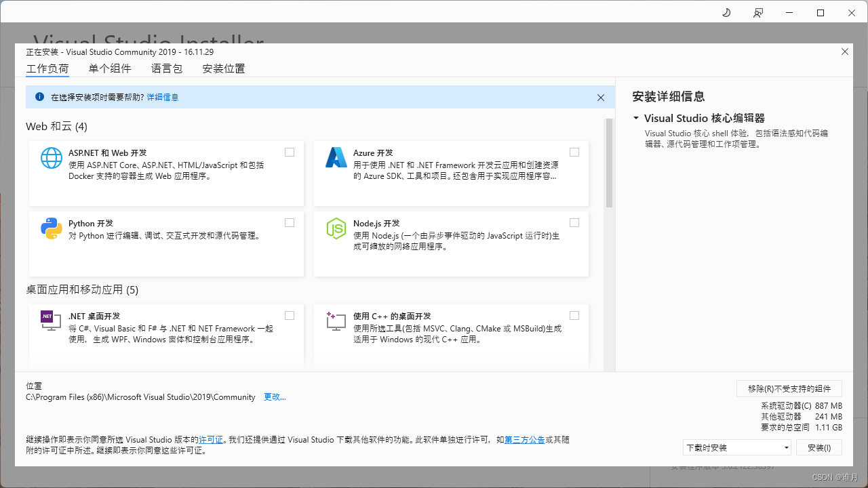Screen dimensions: 868x488
Task: Click the ASP.NET 和 Web 开发 workload icon
Action: pos(51,159)
